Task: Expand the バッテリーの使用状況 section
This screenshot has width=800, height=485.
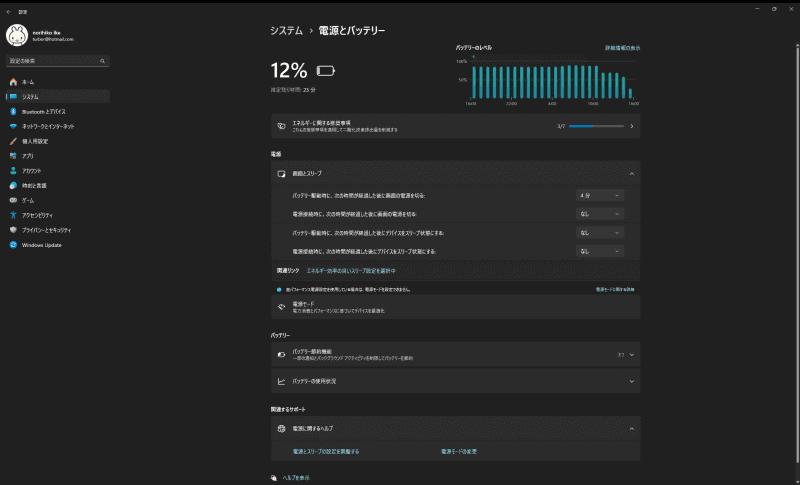Action: [x=455, y=381]
